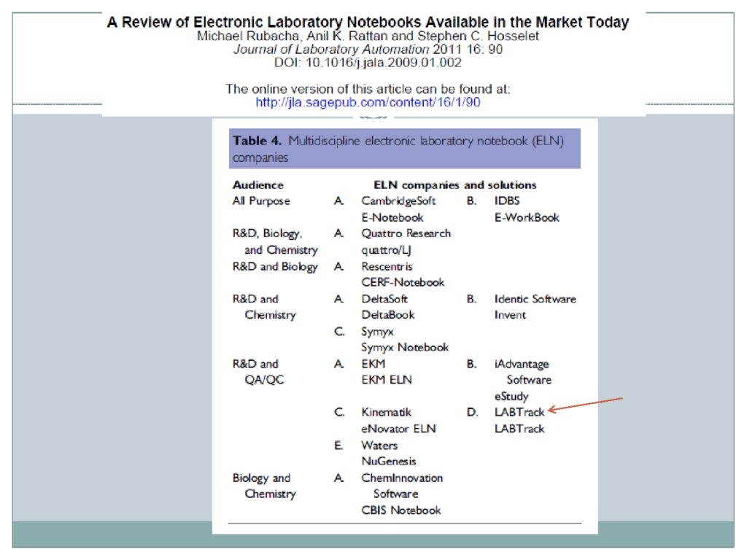The width and height of the screenshot is (747, 560).
Task: Select the "eNovator ELN" solution name
Action: pyautogui.click(x=398, y=429)
